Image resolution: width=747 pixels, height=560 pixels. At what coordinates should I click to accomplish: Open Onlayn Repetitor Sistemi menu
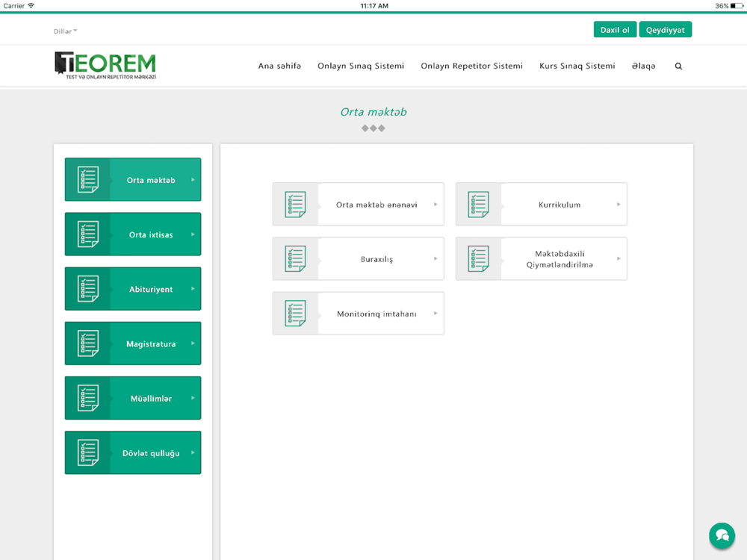point(471,66)
